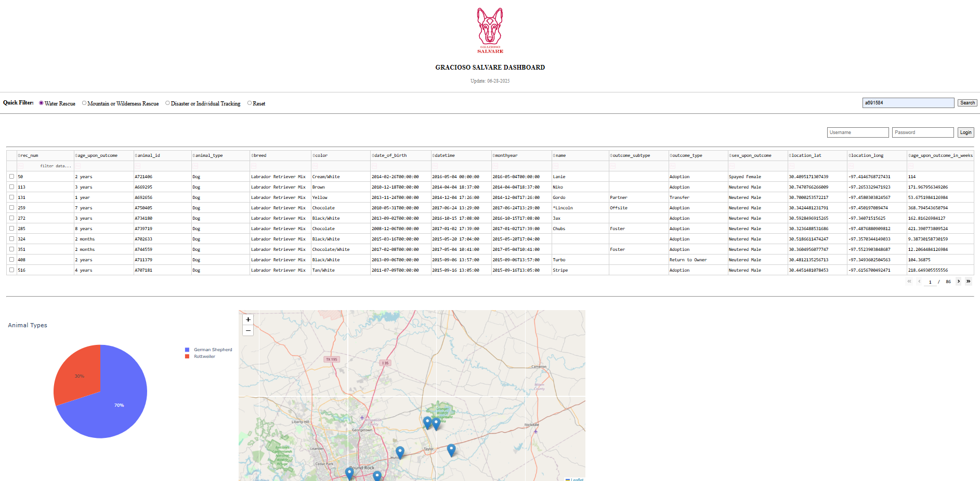Sort by age_upon_outcome_in_weeks column arrows
This screenshot has height=481, width=980.
point(909,155)
